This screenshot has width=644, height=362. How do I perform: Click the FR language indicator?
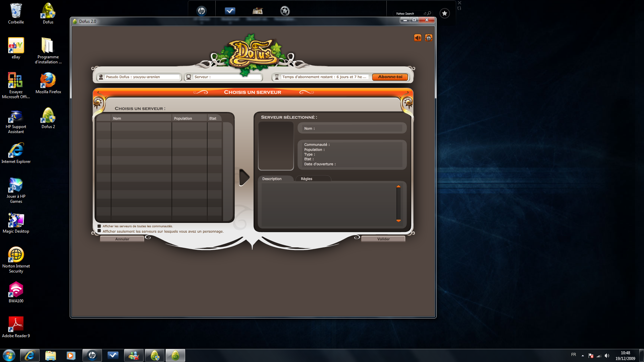coord(574,355)
